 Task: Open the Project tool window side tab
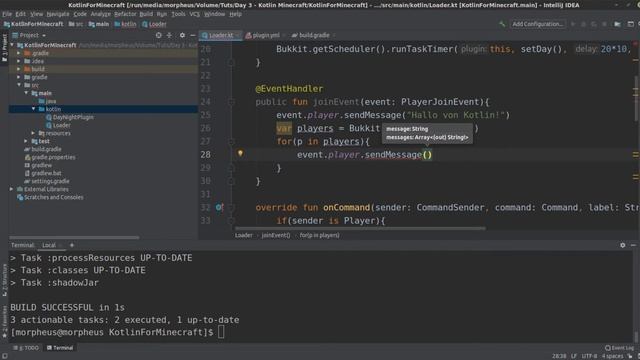click(x=4, y=48)
